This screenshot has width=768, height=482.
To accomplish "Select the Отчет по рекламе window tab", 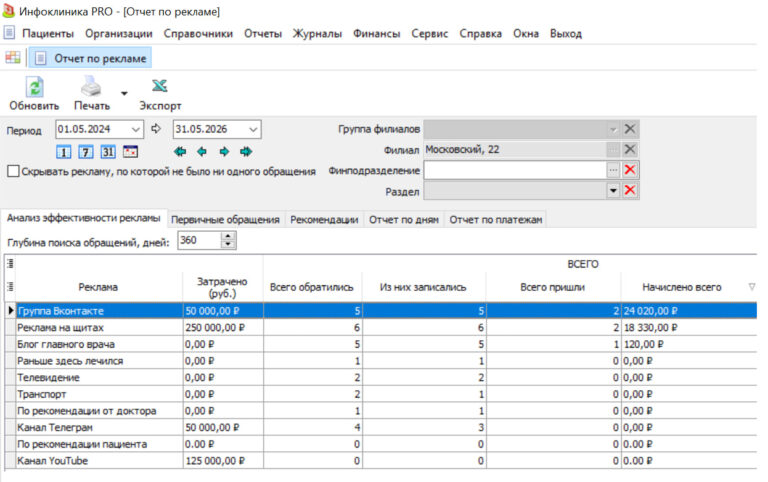I will coord(91,58).
